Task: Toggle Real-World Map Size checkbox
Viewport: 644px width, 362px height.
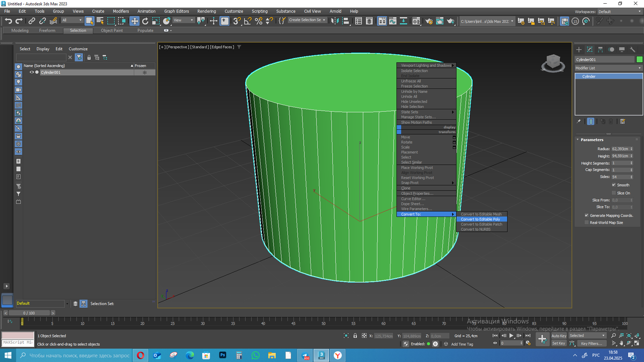Action: click(x=587, y=222)
